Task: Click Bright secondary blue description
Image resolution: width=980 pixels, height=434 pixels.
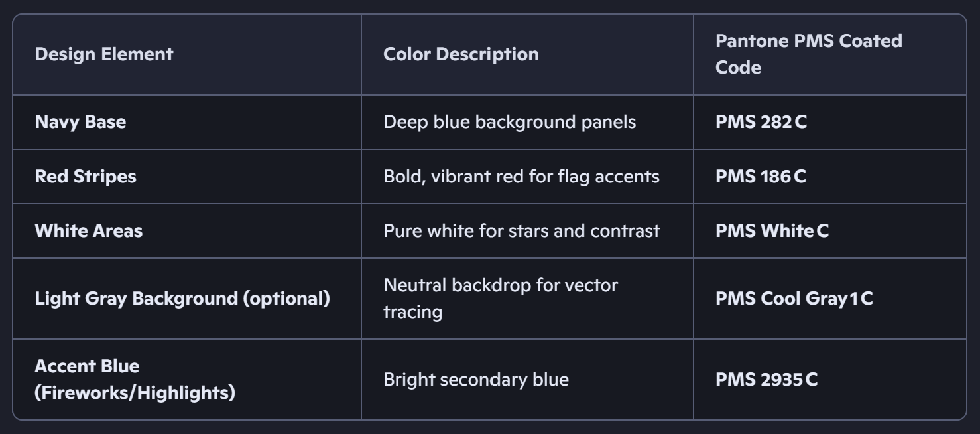Action: (475, 380)
